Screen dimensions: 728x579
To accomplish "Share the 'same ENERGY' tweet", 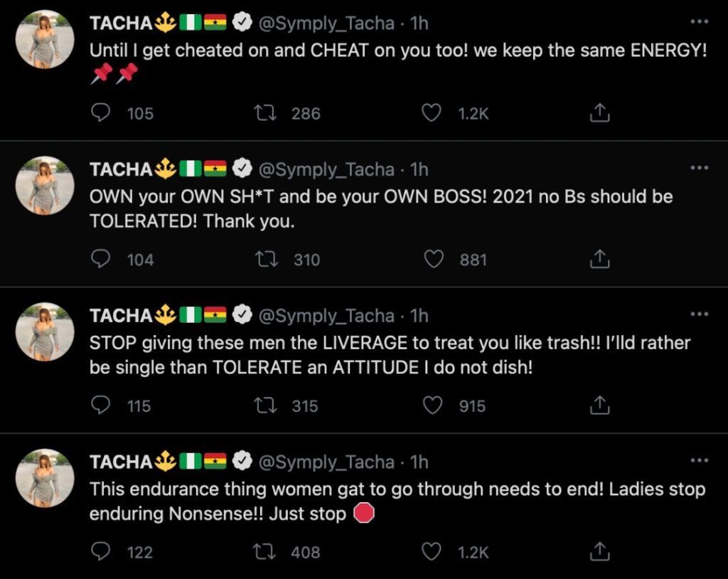I will tap(600, 113).
